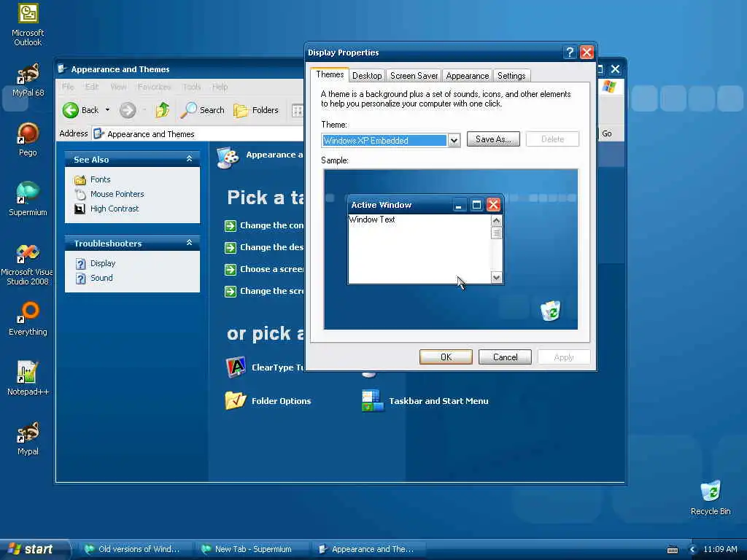Click the last Change the scr... task link
Viewport: 747px width, 560px height.
(x=271, y=291)
